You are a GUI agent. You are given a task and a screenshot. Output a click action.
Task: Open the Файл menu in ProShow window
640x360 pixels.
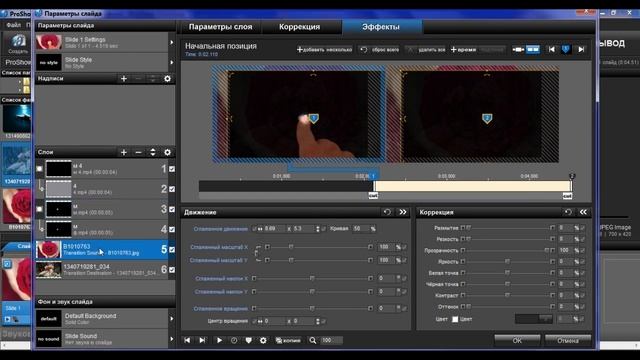click(13, 25)
